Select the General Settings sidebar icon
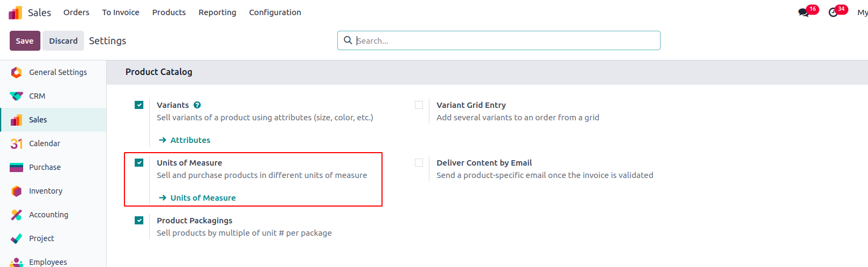Screen dimensions: 868x267 [x=16, y=72]
